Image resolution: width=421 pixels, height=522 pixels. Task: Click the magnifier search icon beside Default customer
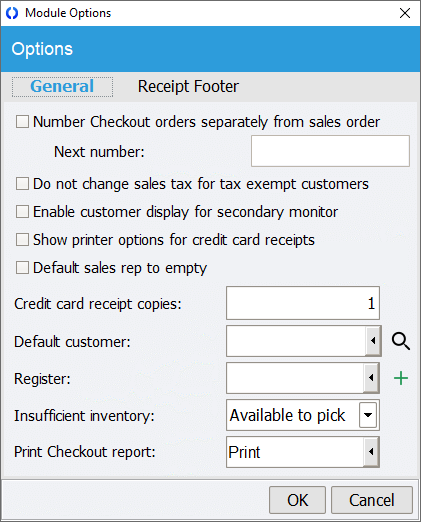pyautogui.click(x=401, y=341)
